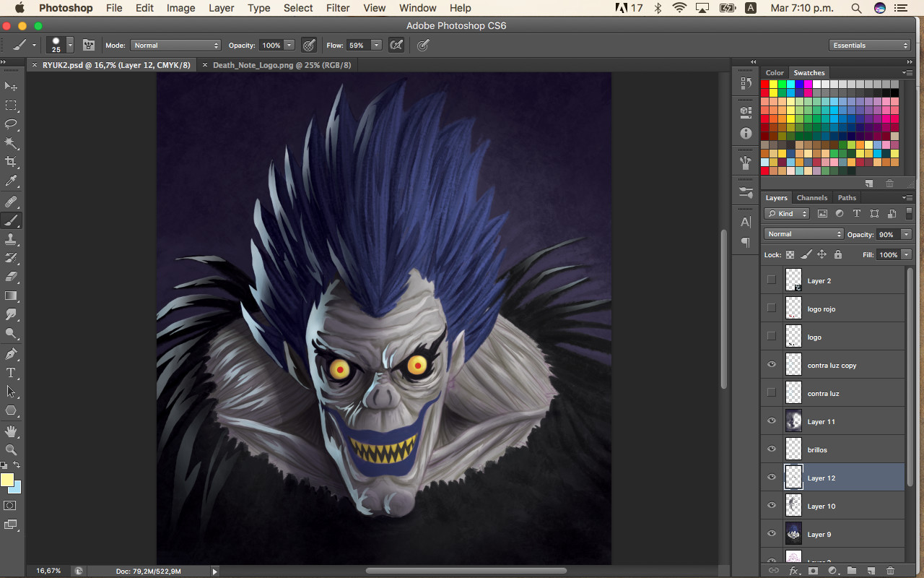Switch to the Paths tab

847,197
